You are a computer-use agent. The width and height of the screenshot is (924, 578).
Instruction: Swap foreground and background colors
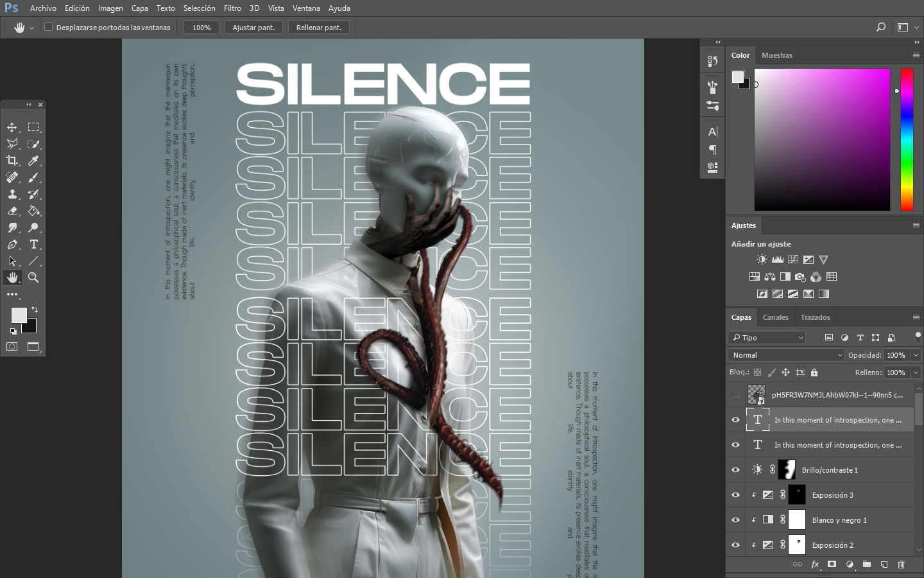(x=35, y=310)
